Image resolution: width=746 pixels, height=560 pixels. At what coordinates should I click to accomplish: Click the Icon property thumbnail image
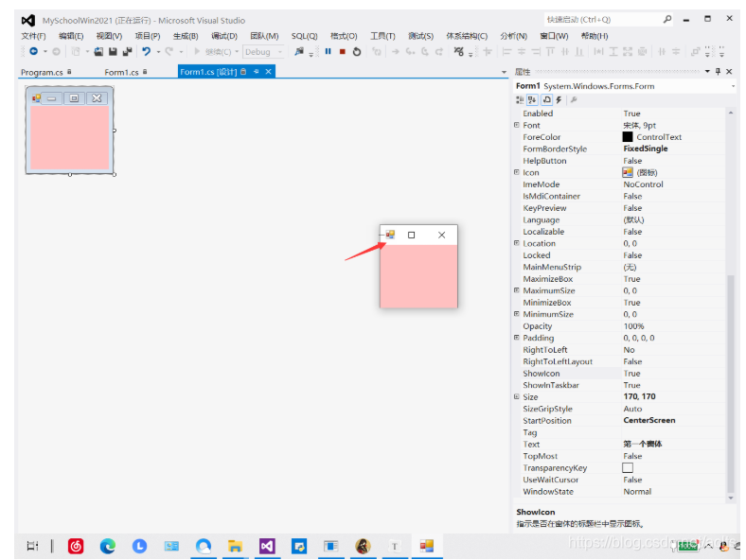pyautogui.click(x=628, y=172)
